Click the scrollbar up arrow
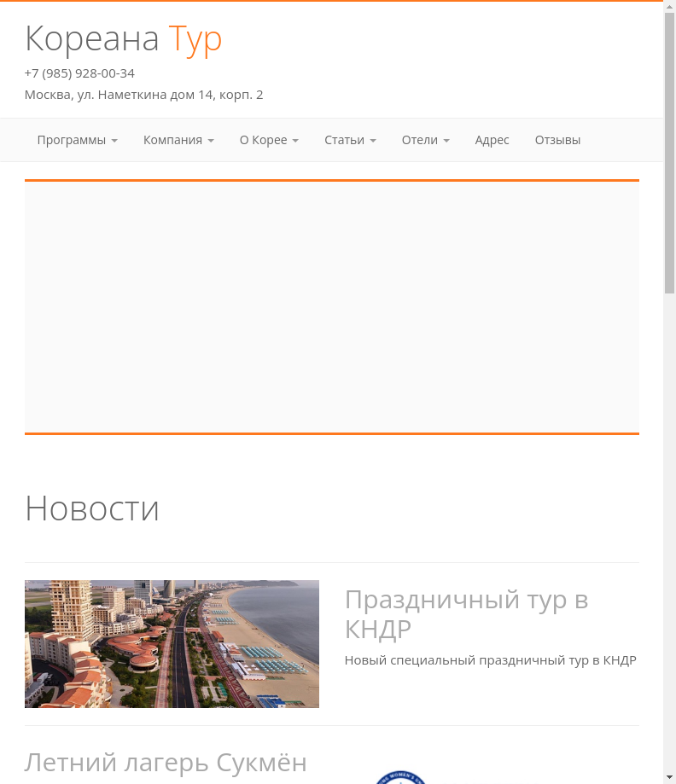Image resolution: width=676 pixels, height=784 pixels. 669,7
